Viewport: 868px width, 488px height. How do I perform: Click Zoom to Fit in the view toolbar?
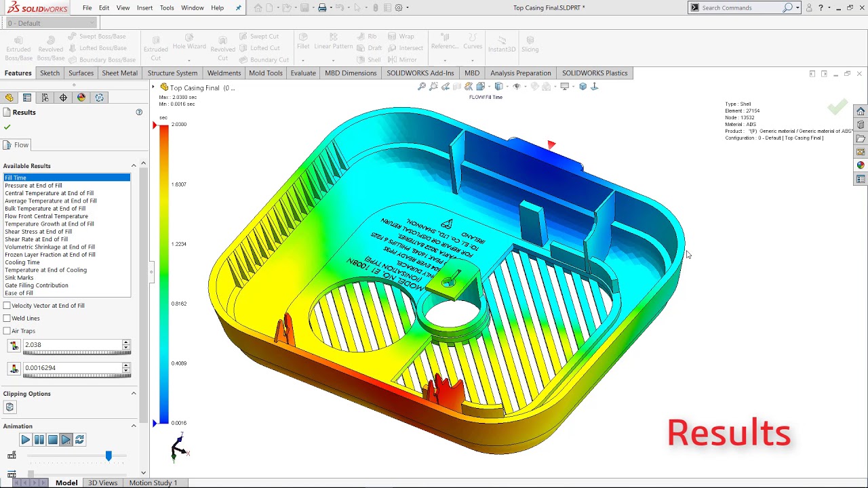[x=422, y=87]
